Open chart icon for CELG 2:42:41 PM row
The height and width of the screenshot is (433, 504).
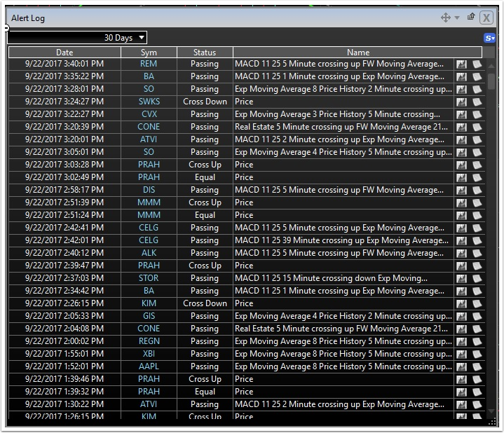[x=461, y=228]
